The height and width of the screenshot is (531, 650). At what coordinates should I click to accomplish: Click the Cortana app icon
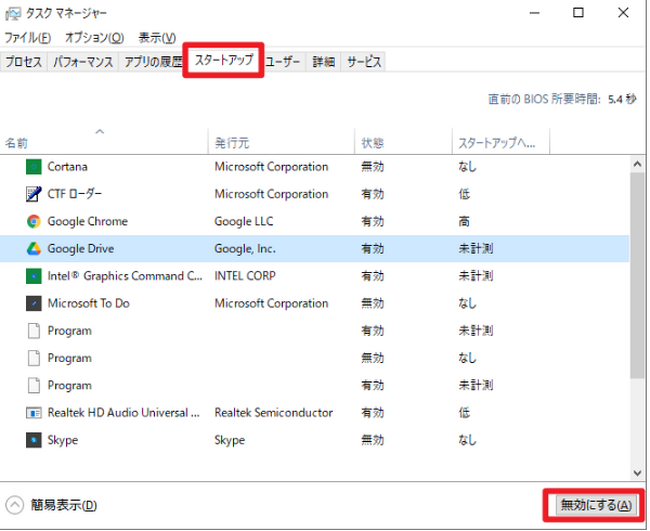34,167
